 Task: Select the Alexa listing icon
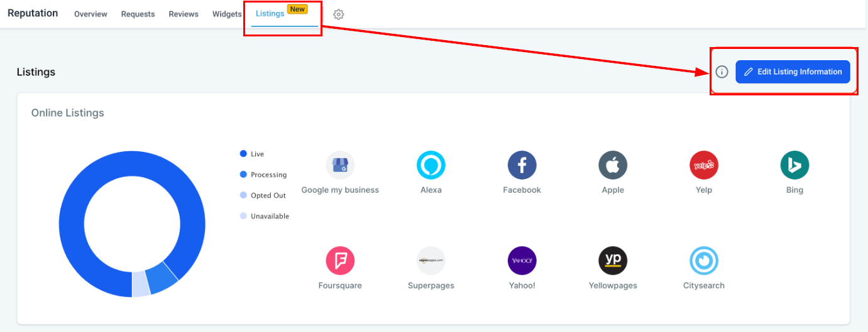pos(431,166)
